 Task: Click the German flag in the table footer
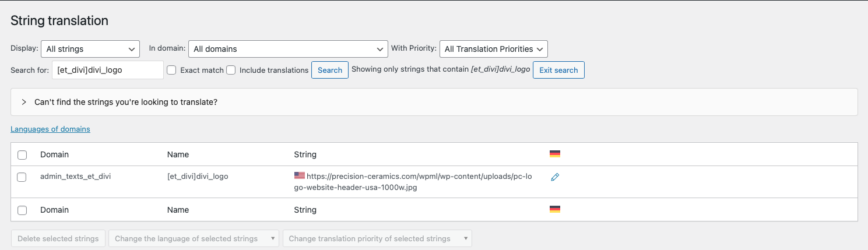555,209
